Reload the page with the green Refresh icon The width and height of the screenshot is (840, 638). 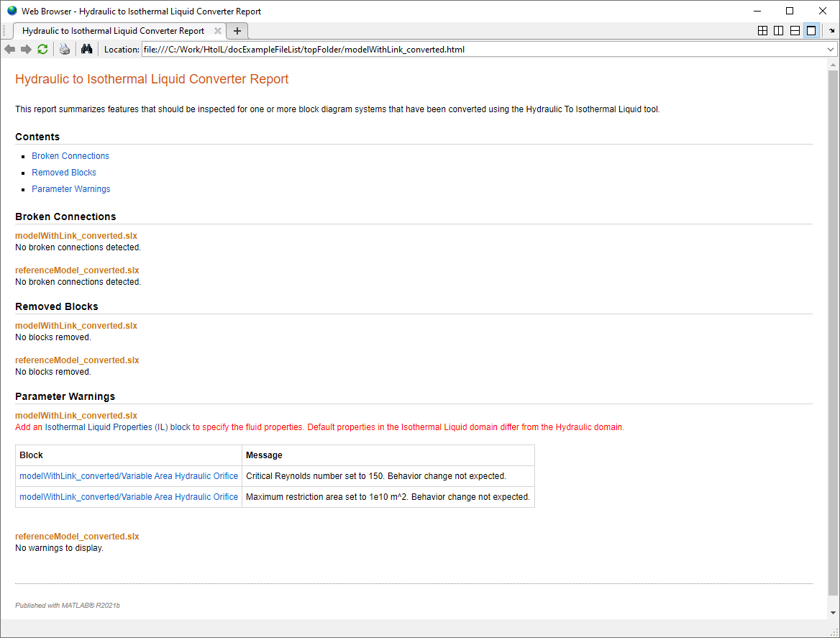click(x=42, y=49)
